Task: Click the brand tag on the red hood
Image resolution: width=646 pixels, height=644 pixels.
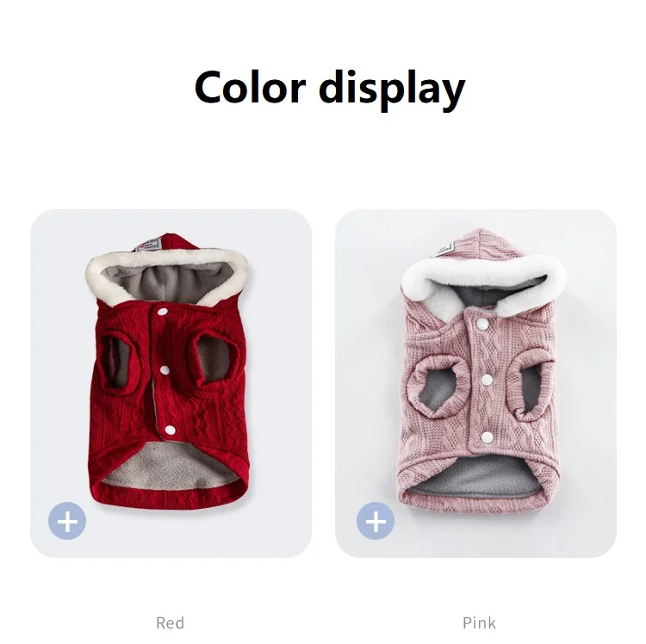Action: tap(147, 245)
